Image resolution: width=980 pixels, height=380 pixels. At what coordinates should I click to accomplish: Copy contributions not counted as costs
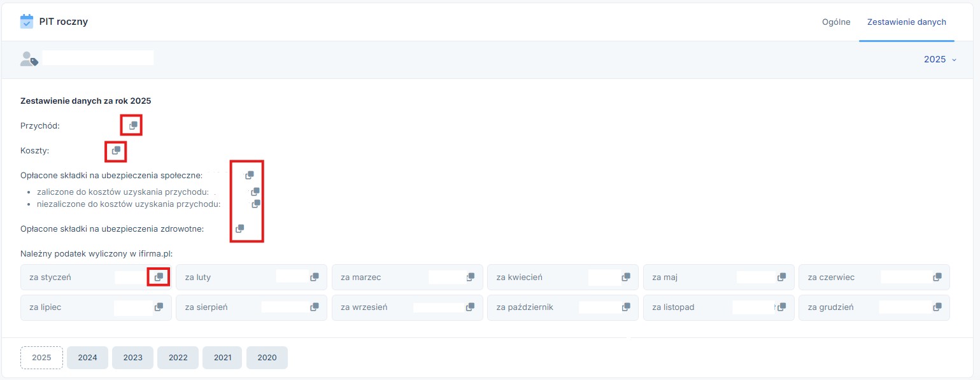[x=256, y=204]
